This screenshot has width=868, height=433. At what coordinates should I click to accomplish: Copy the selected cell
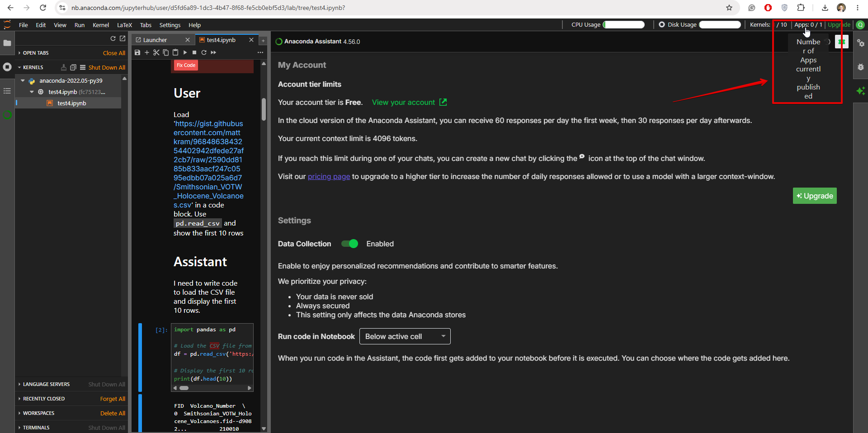click(165, 52)
